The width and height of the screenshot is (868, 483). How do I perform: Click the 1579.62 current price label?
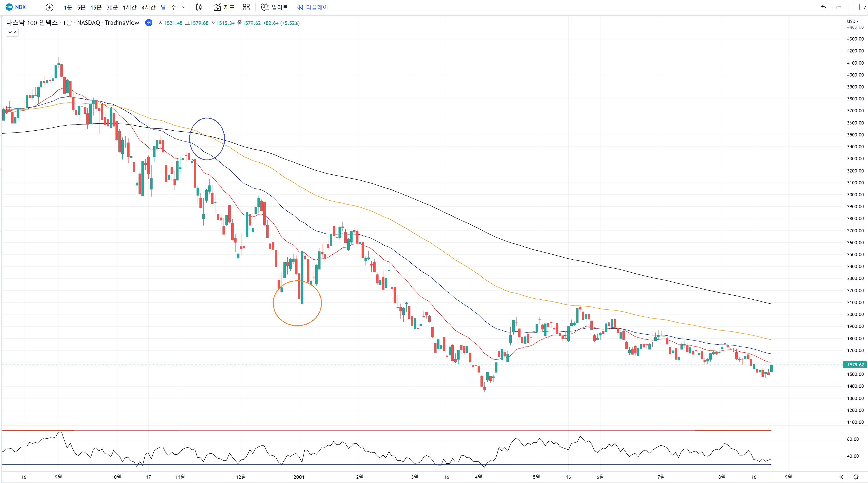tap(855, 365)
